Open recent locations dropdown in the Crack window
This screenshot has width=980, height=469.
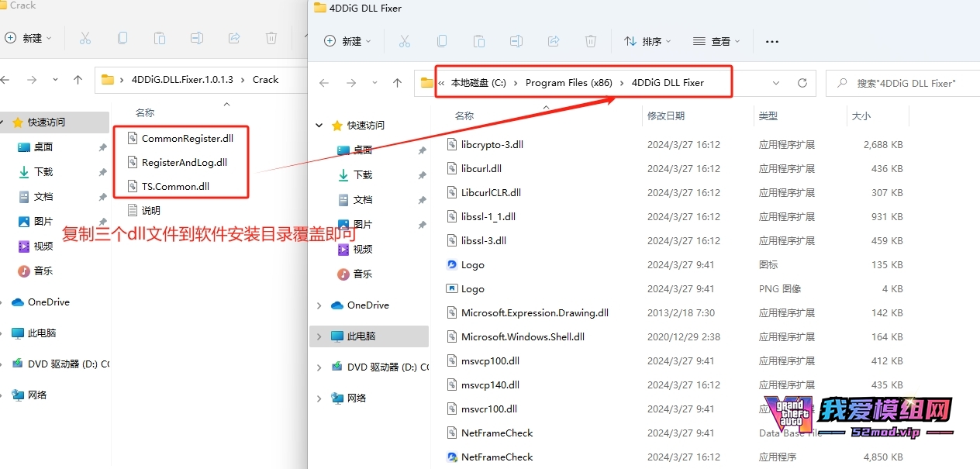click(55, 80)
